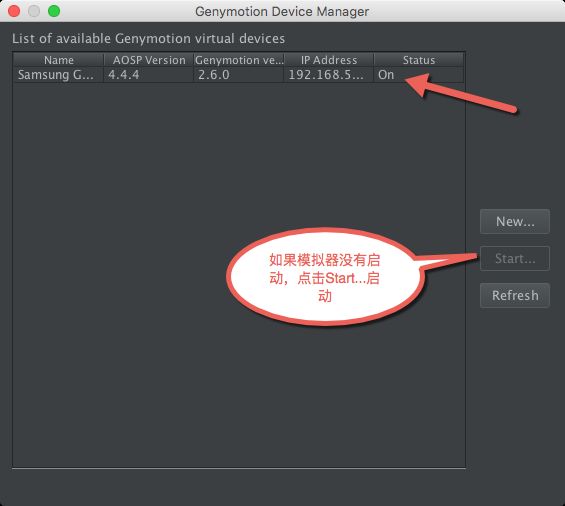
Task: Click the Start... button
Action: click(x=515, y=258)
